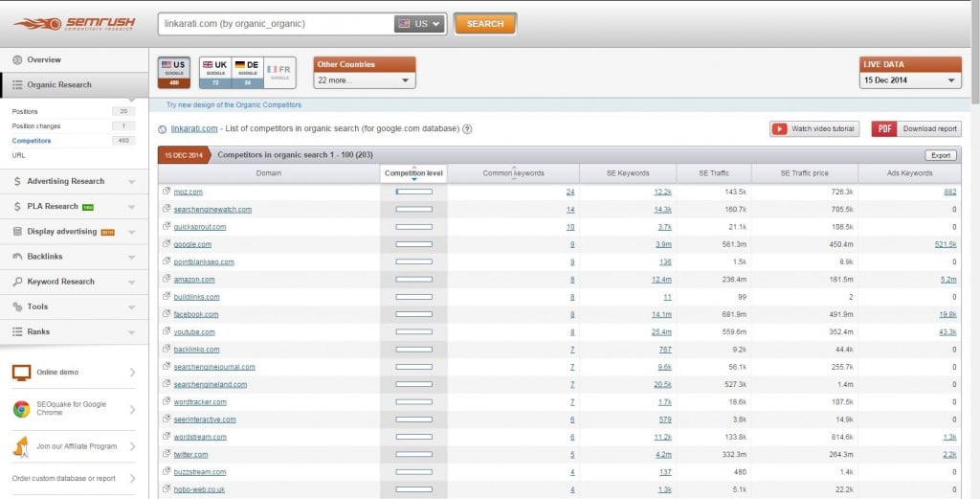Viewport: 980px width, 499px height.
Task: Open searchengineland.com domain link
Action: click(x=210, y=385)
